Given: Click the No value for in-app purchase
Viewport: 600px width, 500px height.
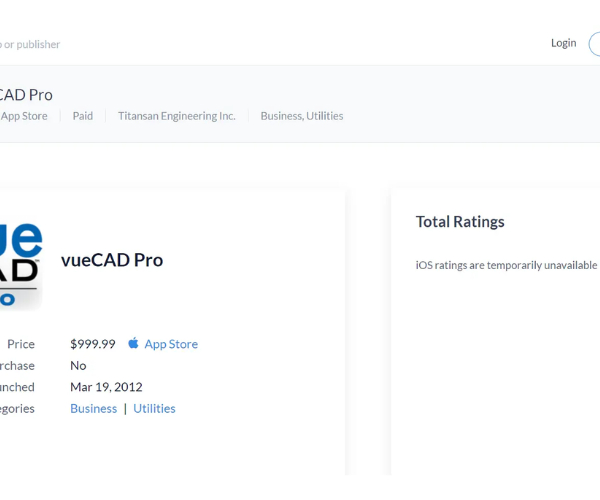Looking at the screenshot, I should (78, 366).
